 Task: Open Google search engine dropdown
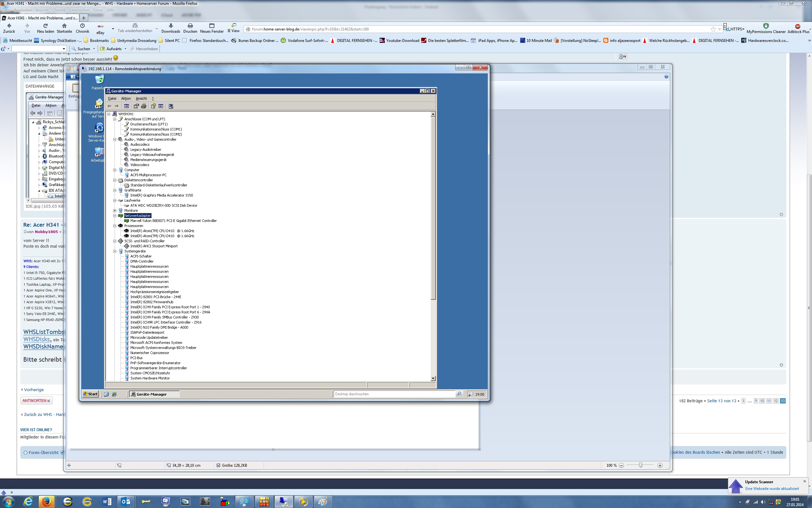click(5, 49)
